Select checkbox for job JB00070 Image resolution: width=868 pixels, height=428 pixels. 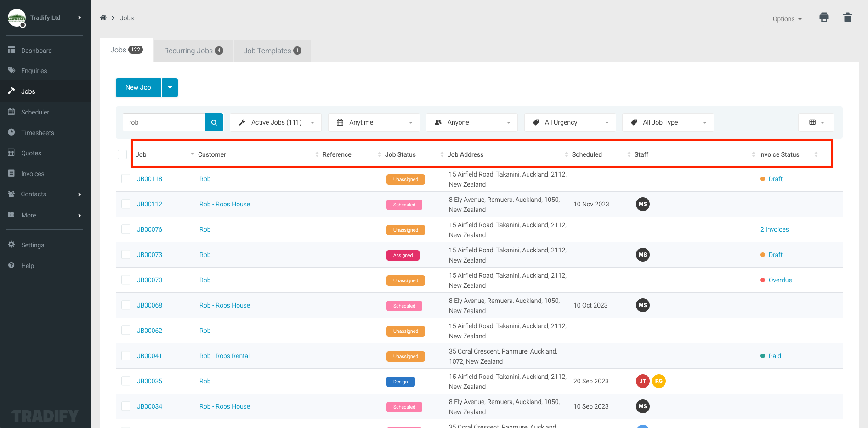126,280
